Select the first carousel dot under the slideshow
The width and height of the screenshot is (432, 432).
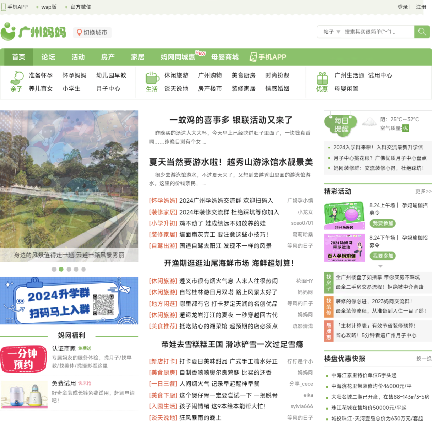coord(54,269)
